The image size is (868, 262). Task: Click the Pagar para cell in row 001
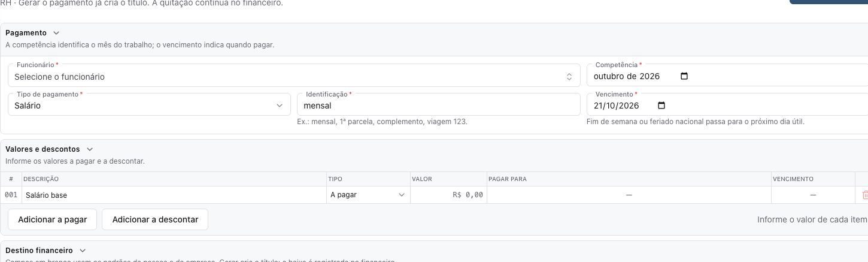[x=629, y=195]
